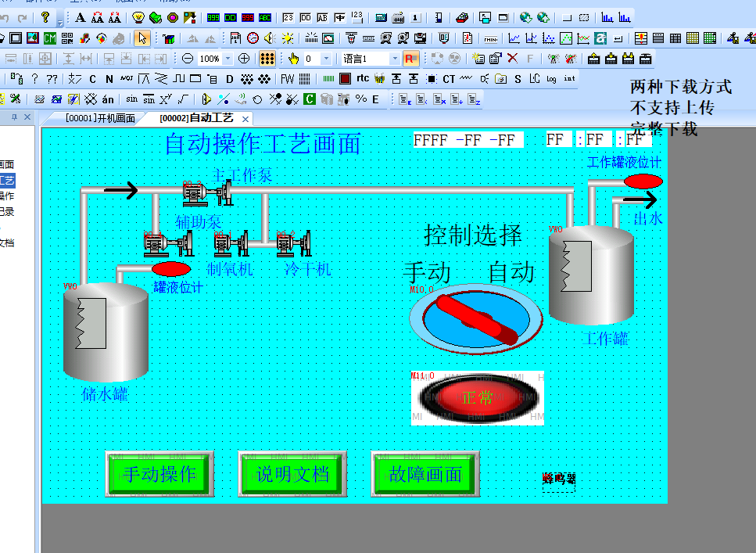Close the [00002]自动工艺 tab
The width and height of the screenshot is (756, 553).
pos(245,119)
